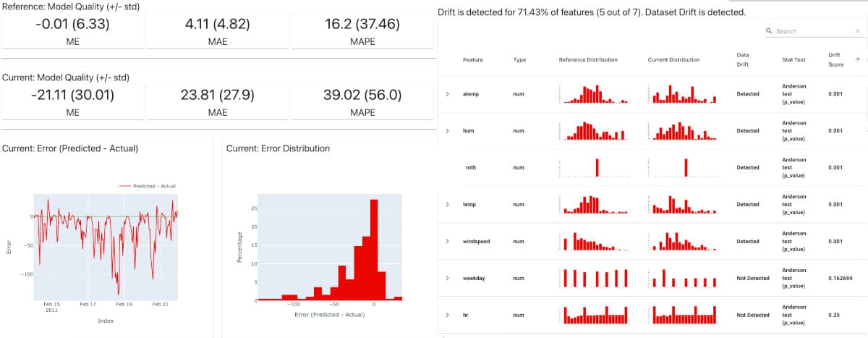
Task: Select the hum feature name
Action: (x=469, y=131)
